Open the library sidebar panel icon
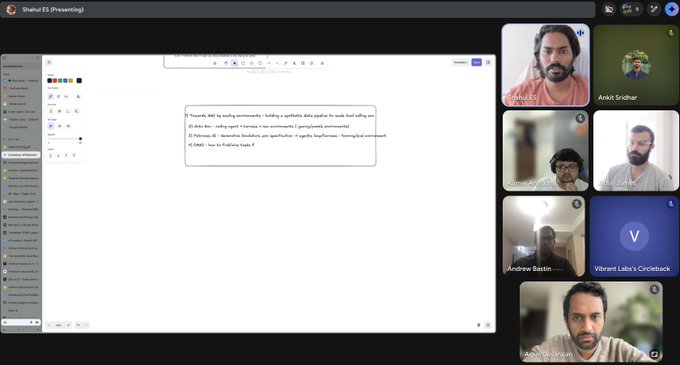 [x=488, y=62]
